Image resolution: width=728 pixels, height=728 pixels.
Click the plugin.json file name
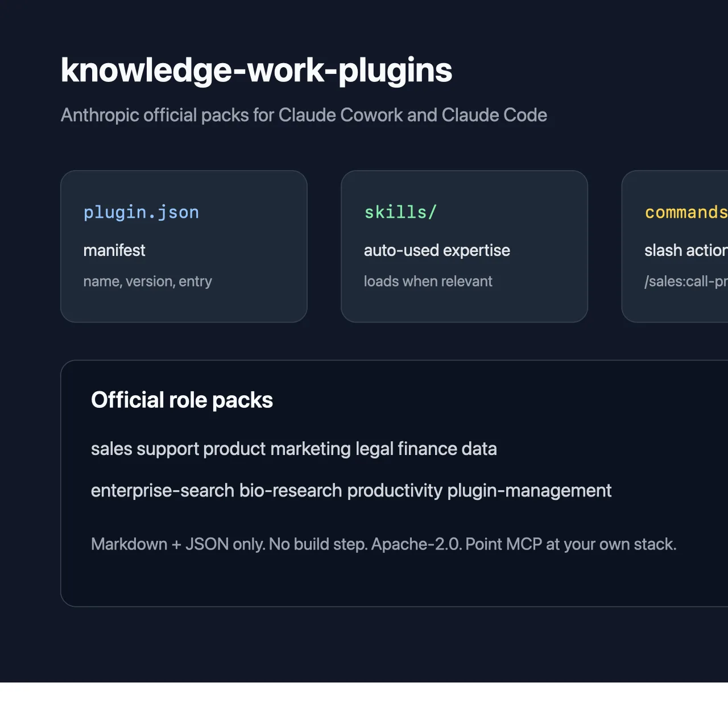pos(141,212)
